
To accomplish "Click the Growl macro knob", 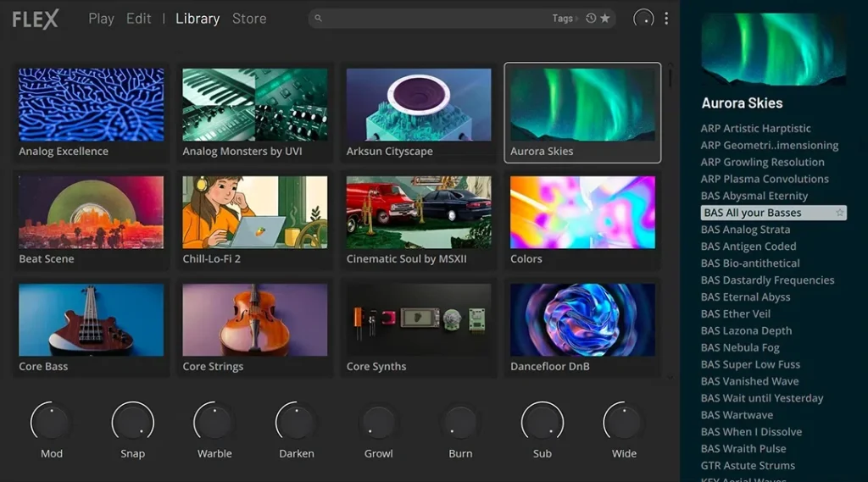I will click(379, 422).
